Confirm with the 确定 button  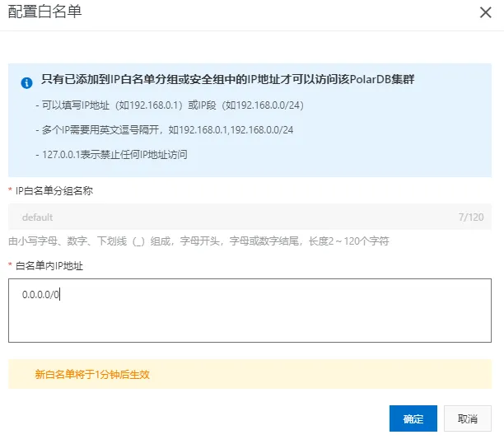pos(413,418)
